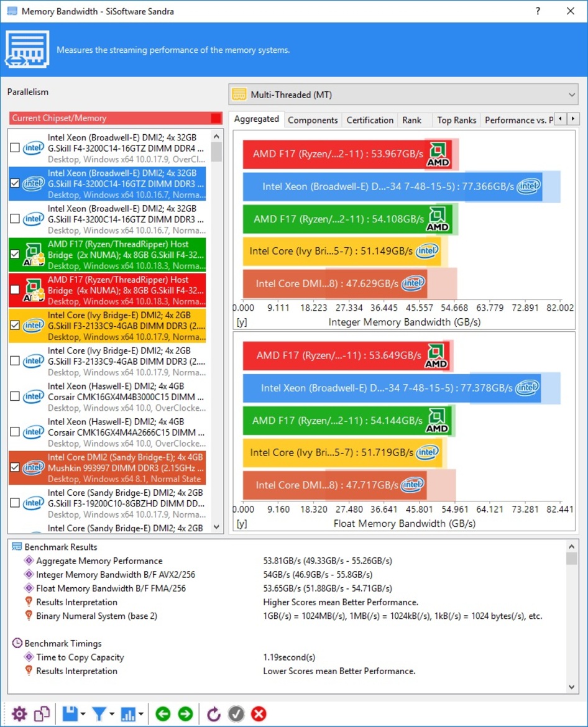This screenshot has width=588, height=727.
Task: Uncheck the blue highlighted Broadwell-E entry
Action: [15, 183]
